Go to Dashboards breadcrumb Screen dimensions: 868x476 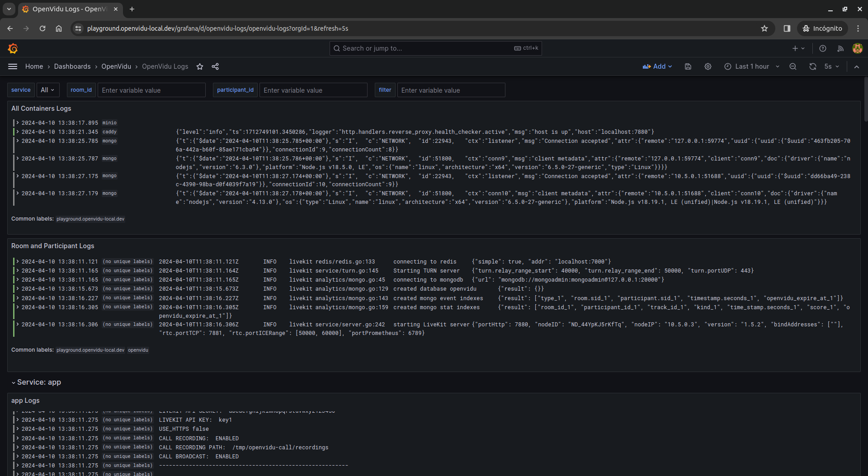pyautogui.click(x=72, y=66)
